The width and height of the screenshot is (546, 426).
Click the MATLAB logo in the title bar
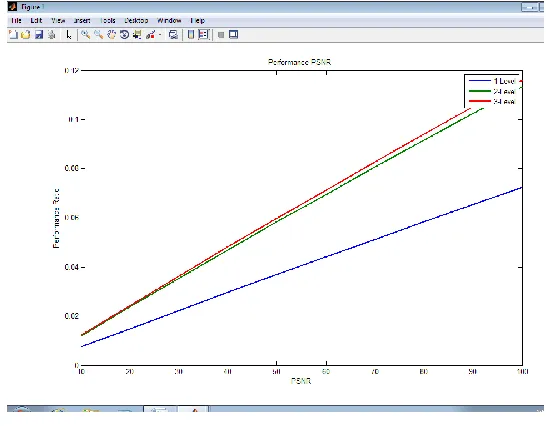click(13, 7)
